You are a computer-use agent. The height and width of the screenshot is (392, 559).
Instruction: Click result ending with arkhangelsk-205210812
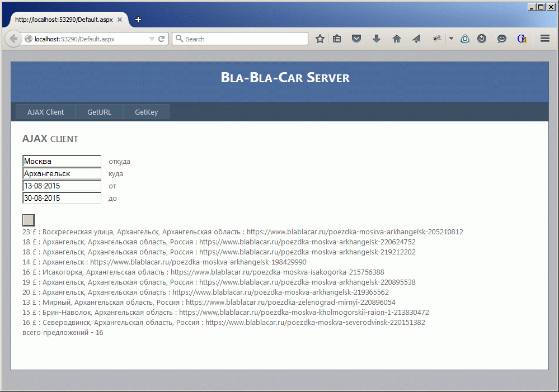pos(242,232)
